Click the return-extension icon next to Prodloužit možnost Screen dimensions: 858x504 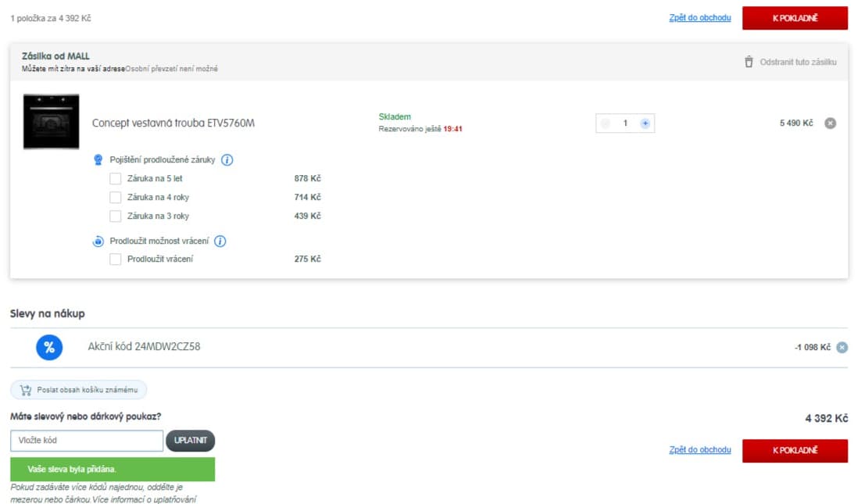(98, 241)
